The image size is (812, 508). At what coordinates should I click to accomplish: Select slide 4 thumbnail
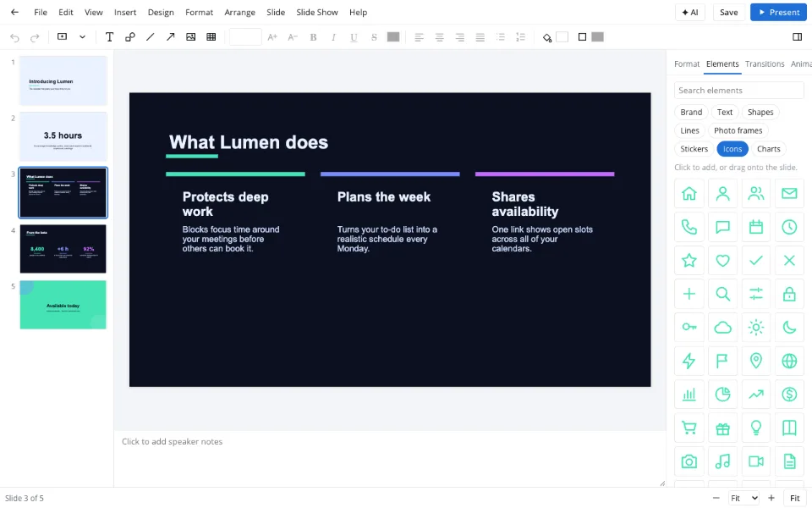tap(63, 249)
